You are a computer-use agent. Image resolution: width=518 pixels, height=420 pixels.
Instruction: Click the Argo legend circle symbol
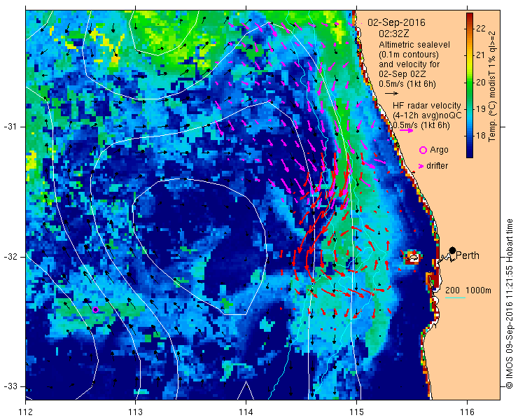(423, 150)
